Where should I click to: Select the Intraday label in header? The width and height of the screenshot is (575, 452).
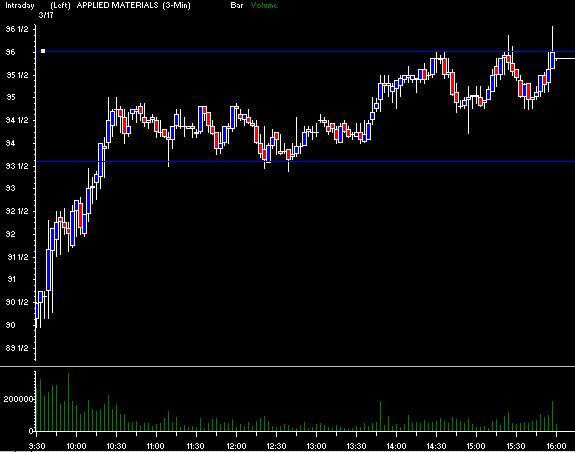coord(20,5)
